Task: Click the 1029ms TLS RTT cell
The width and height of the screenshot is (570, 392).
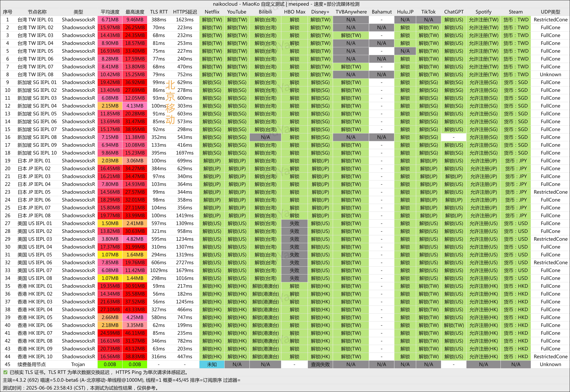Action: 159,270
